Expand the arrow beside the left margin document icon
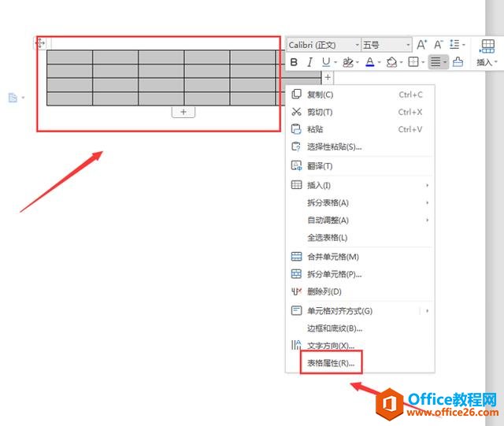This screenshot has width=504, height=426. coord(23,98)
